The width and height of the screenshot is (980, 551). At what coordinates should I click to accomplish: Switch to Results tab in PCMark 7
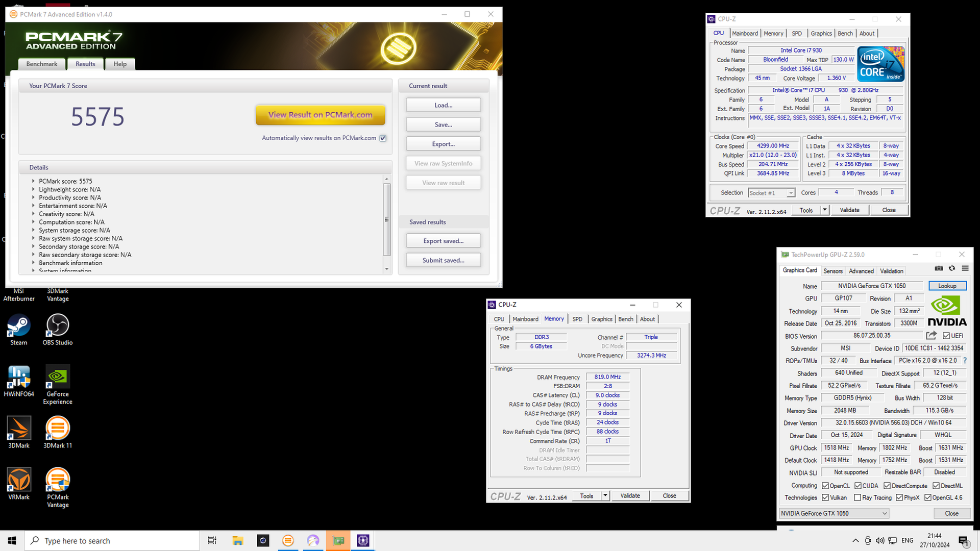(85, 64)
